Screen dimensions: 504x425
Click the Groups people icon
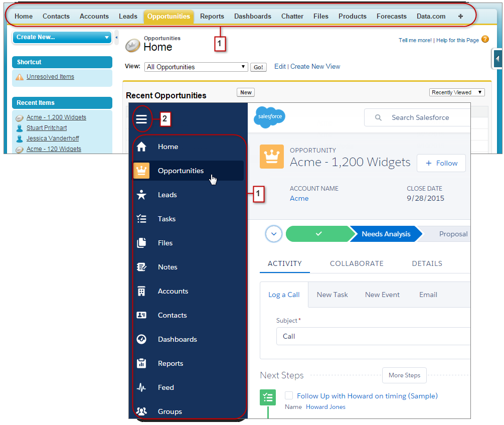pos(141,411)
